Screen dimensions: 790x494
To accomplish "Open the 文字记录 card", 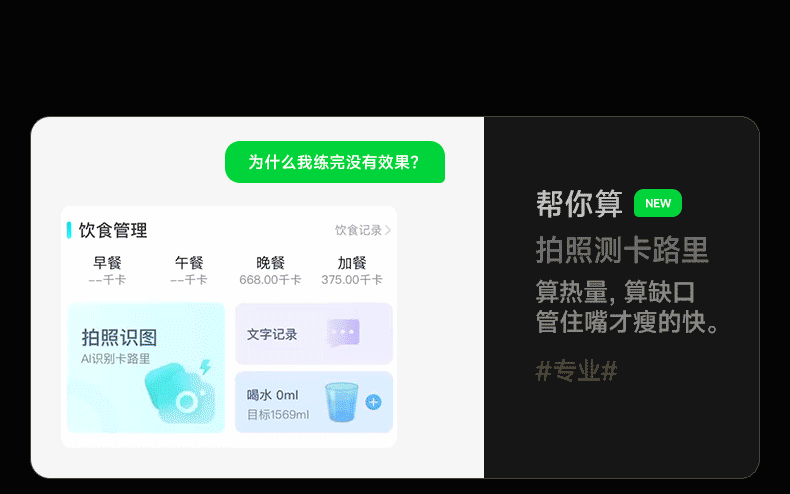I will pos(314,334).
